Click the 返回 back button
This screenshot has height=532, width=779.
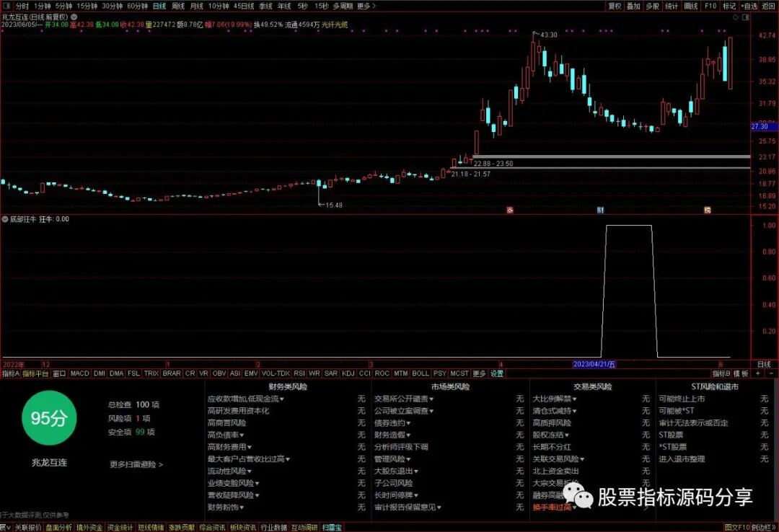pos(768,6)
